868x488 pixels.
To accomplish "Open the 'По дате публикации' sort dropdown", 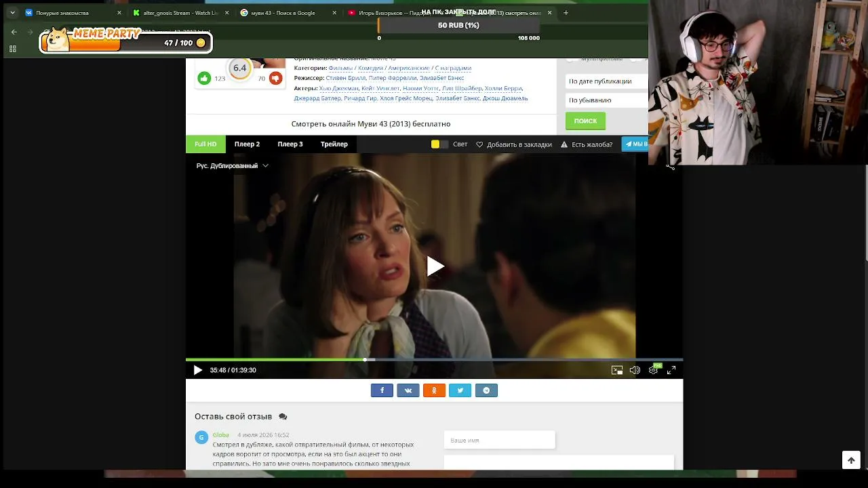I will click(606, 81).
